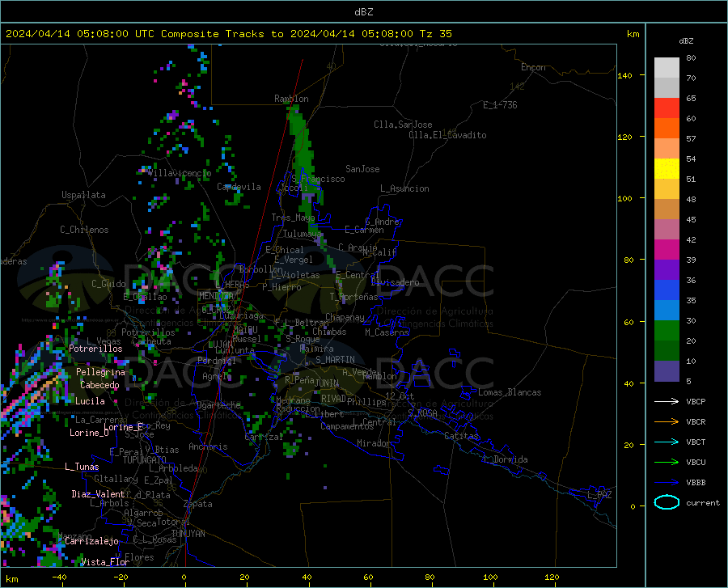728x588 pixels.
Task: Click the Divisadero map label
Action: point(395,282)
